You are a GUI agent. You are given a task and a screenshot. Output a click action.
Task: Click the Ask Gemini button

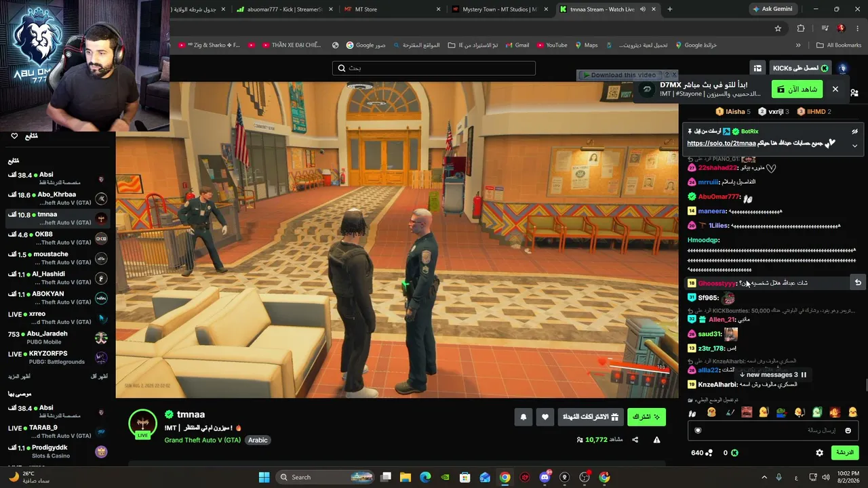coord(772,9)
